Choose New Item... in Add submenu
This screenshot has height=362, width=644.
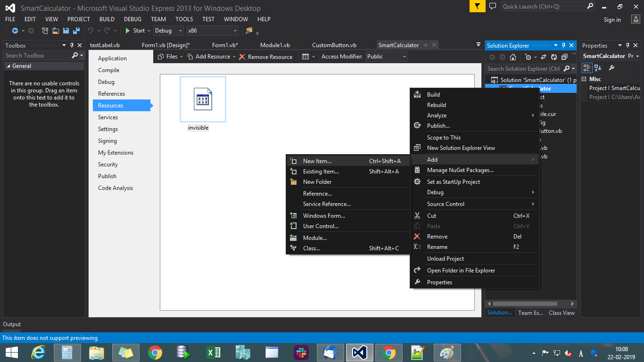coord(347,161)
